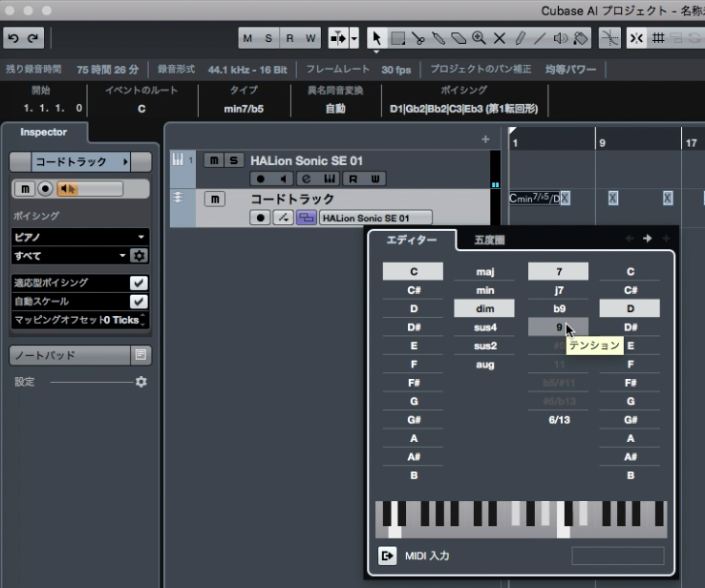Click the add track plus icon
The width and height of the screenshot is (705, 588).
[x=485, y=139]
